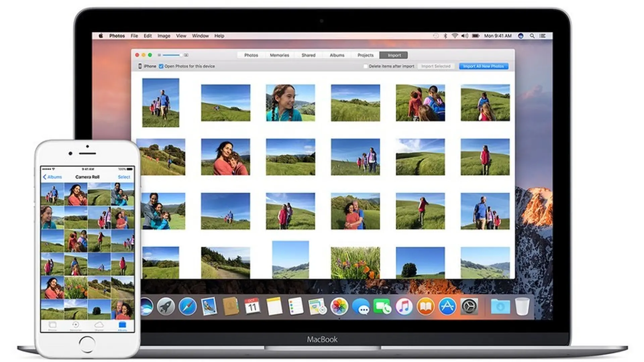
Task: Enable Delete items after import checkbox
Action: tap(366, 66)
